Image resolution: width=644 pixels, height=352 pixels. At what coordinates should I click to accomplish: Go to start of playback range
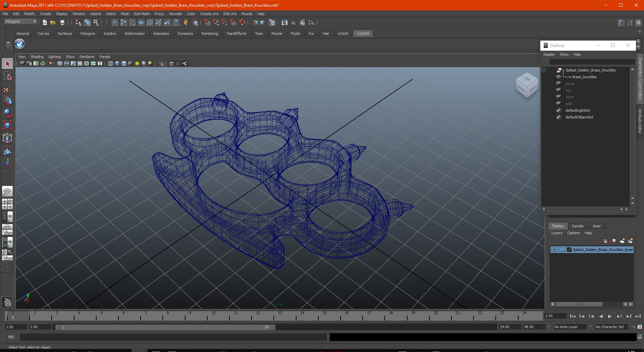pyautogui.click(x=573, y=316)
